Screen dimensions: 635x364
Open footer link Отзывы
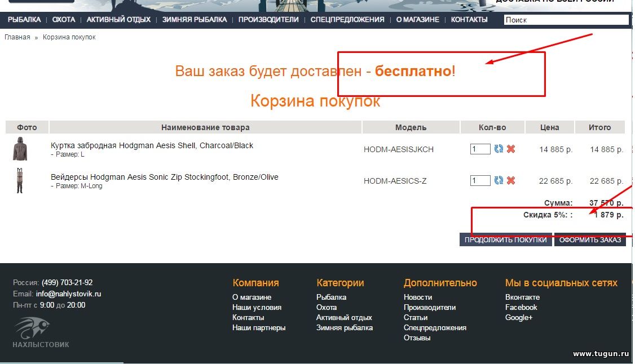click(417, 338)
